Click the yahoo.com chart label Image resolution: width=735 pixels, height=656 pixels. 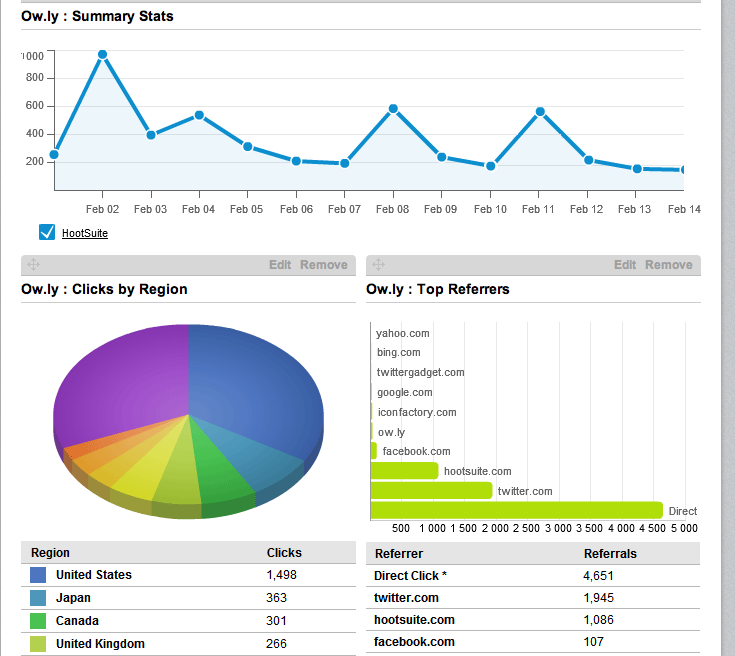(x=403, y=333)
